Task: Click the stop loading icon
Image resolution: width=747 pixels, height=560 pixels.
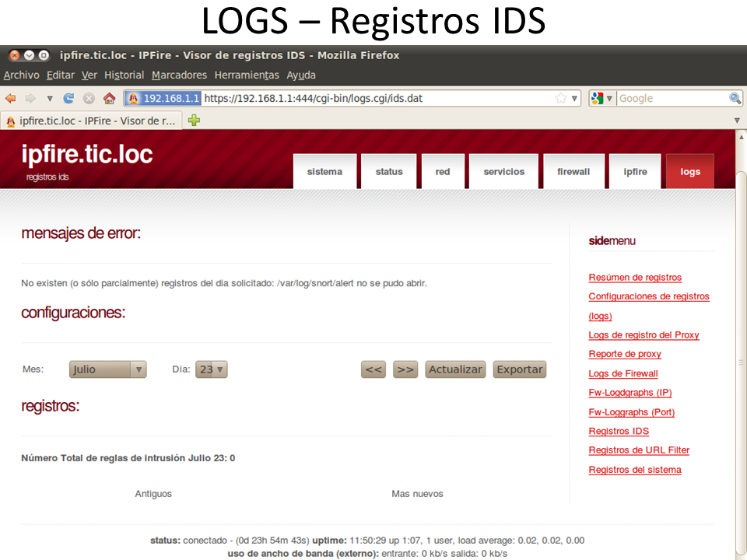Action: (x=89, y=99)
